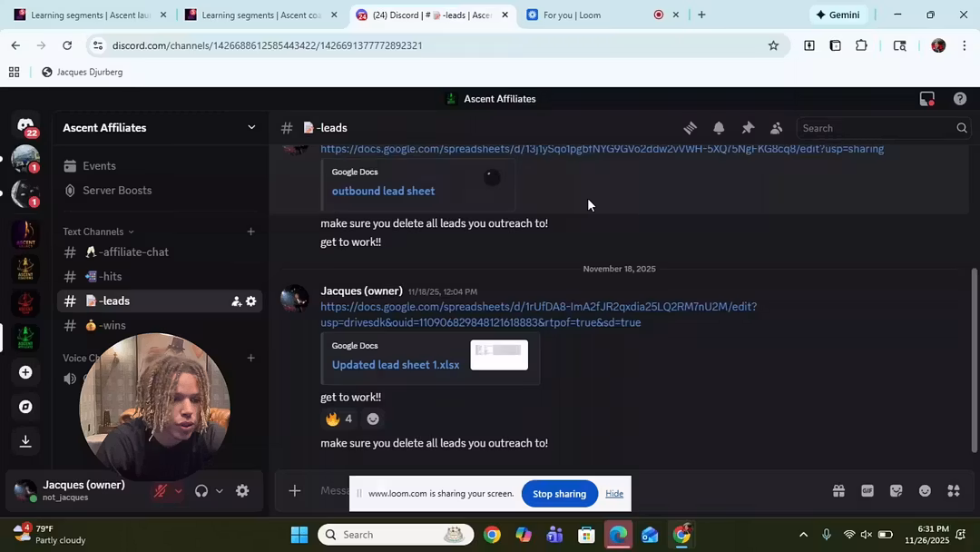
Task: Open the sticker picker in message bar
Action: pos(897,491)
